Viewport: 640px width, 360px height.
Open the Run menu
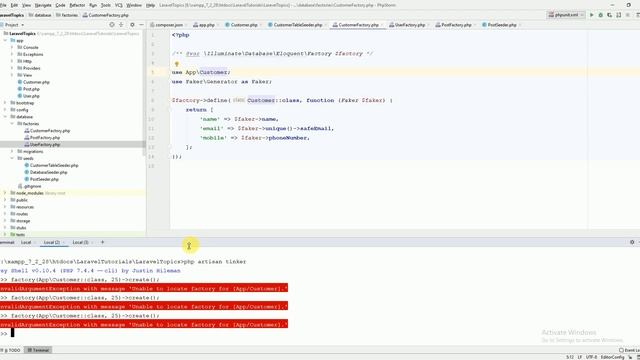(x=93, y=5)
